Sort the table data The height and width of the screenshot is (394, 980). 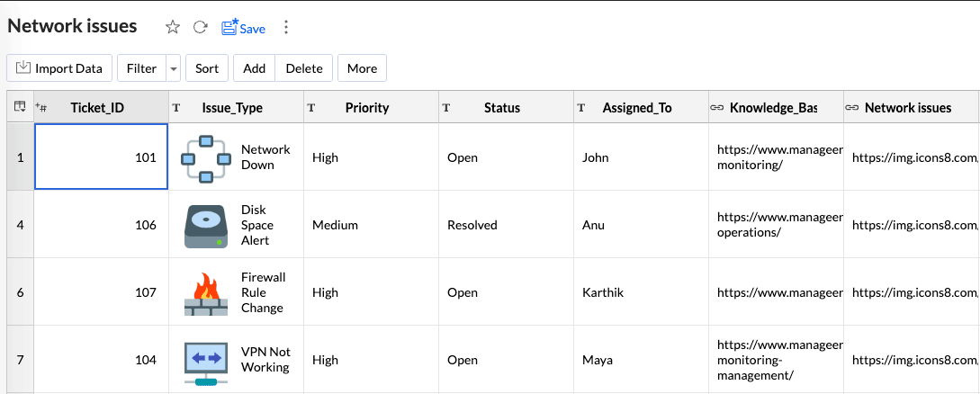pyautogui.click(x=207, y=68)
